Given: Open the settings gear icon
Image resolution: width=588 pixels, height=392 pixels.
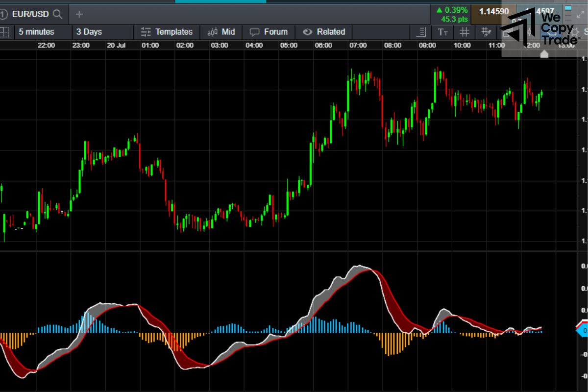Looking at the screenshot, I should 574,32.
